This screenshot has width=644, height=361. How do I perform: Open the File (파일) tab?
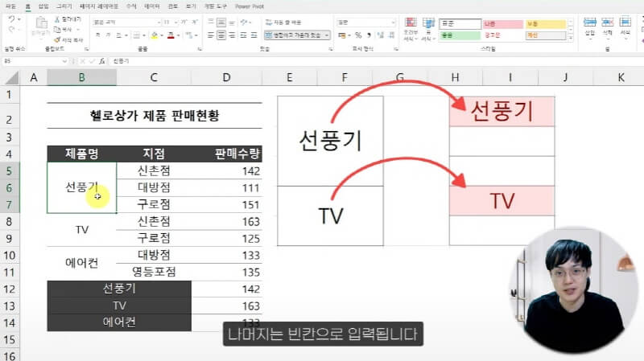pos(10,6)
